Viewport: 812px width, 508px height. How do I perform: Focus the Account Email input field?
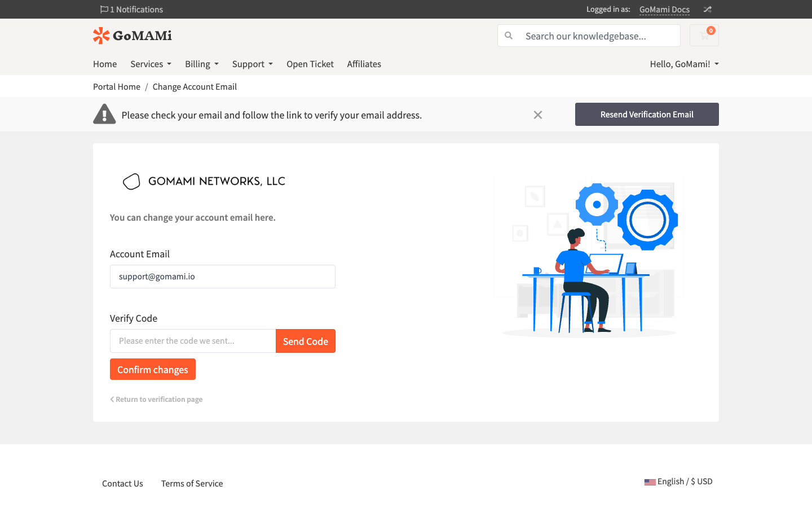(x=223, y=277)
